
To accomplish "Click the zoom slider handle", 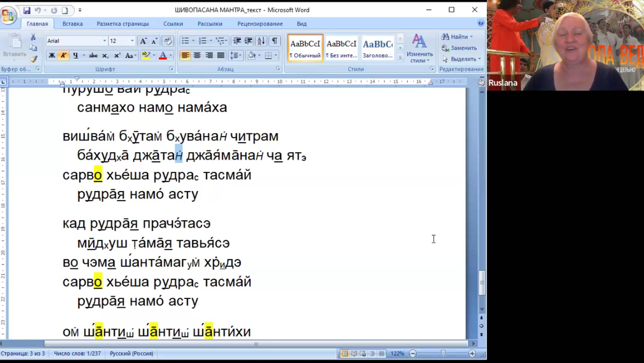I will pyautogui.click(x=443, y=353).
